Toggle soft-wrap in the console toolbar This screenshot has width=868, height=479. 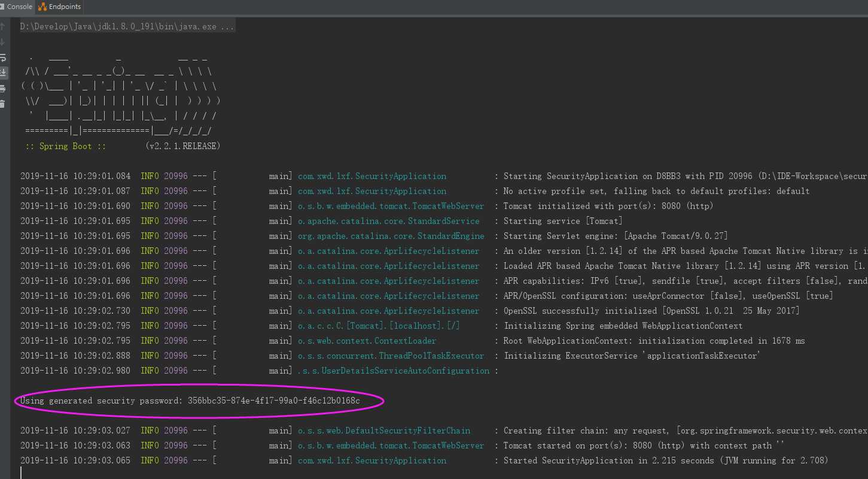coord(2,58)
